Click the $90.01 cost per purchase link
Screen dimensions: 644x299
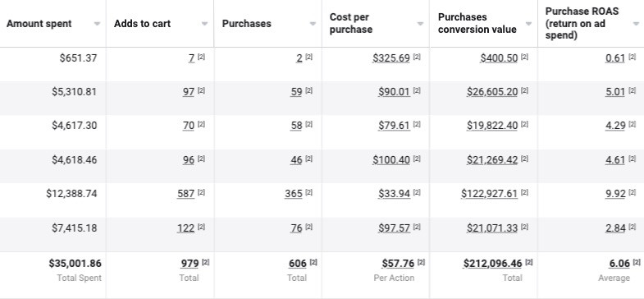tap(395, 92)
